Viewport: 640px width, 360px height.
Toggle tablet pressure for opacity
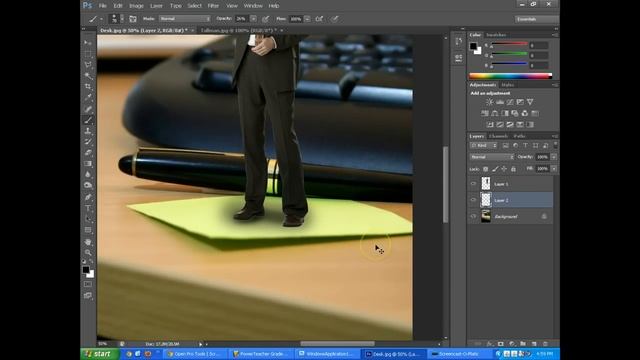pos(266,19)
